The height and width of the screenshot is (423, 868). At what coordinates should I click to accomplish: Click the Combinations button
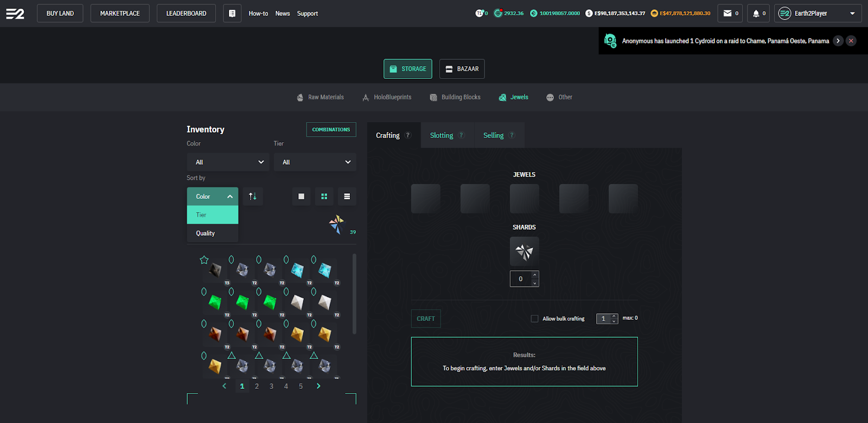[331, 130]
